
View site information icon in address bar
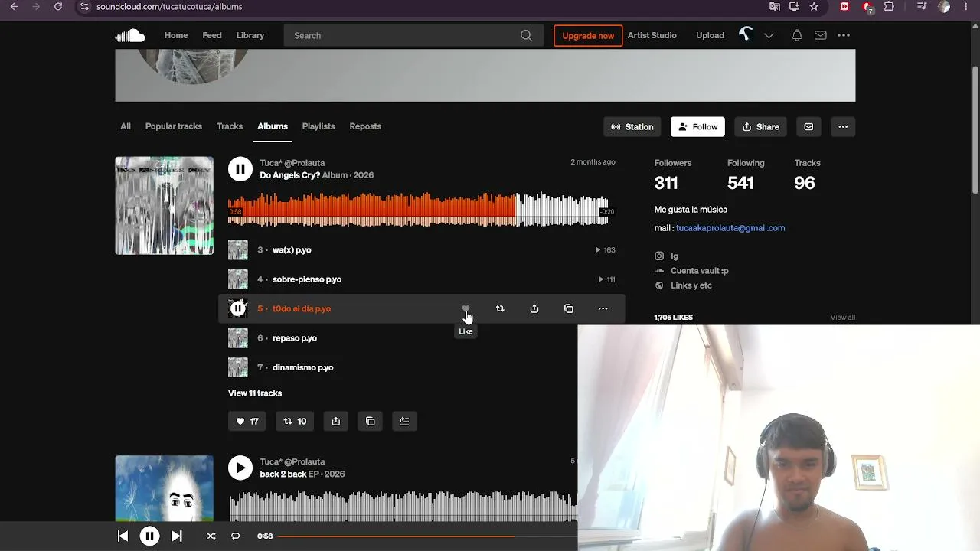(x=85, y=7)
